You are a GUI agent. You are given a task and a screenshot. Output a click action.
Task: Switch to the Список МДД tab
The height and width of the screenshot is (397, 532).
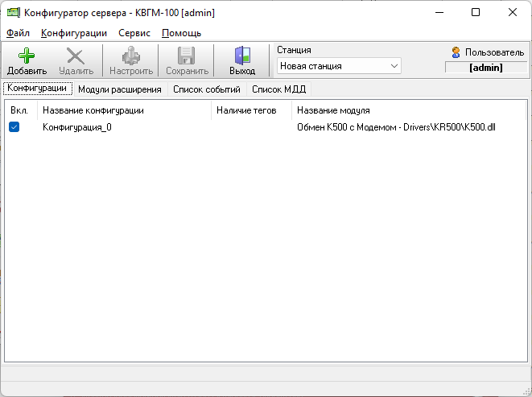point(278,89)
